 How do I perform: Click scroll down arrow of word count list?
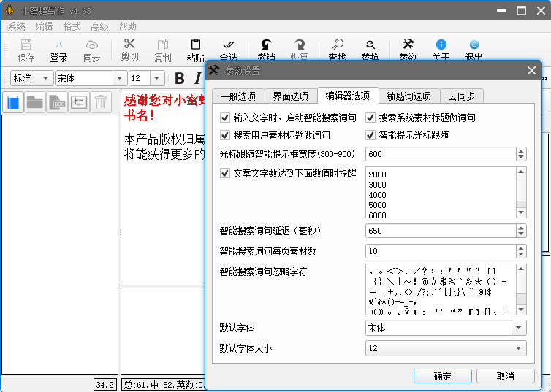pyautogui.click(x=521, y=212)
